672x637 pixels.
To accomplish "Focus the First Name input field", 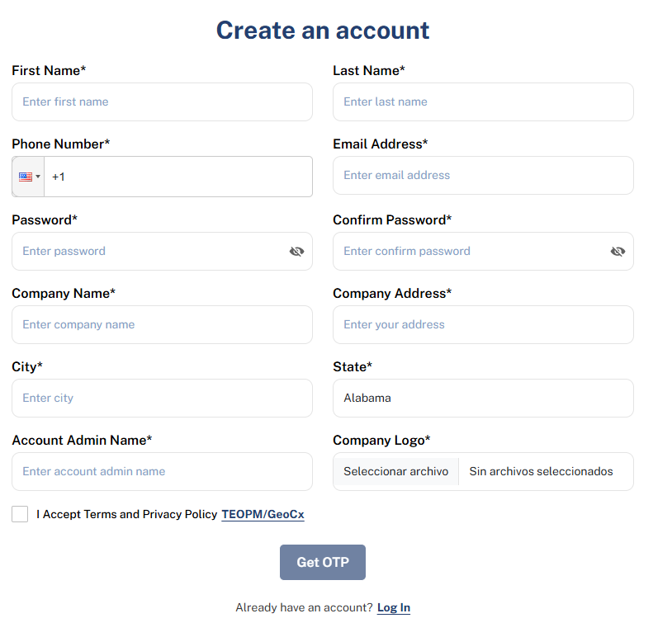I will (162, 101).
